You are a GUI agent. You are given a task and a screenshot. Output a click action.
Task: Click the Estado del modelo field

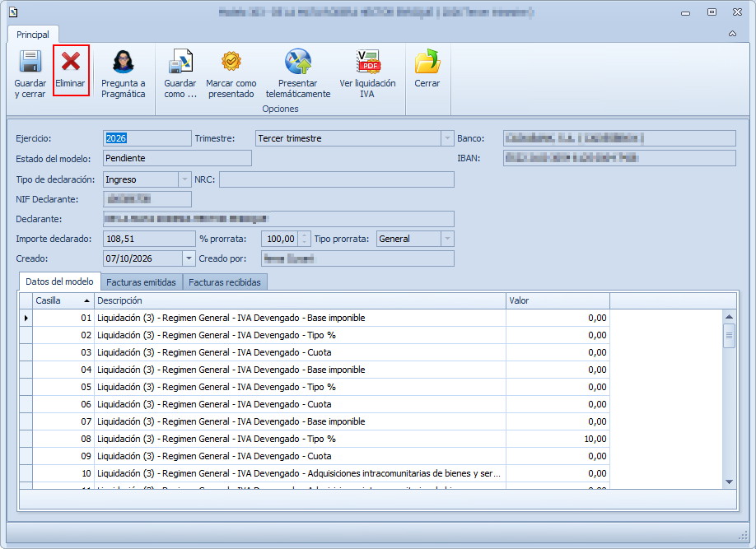[177, 158]
